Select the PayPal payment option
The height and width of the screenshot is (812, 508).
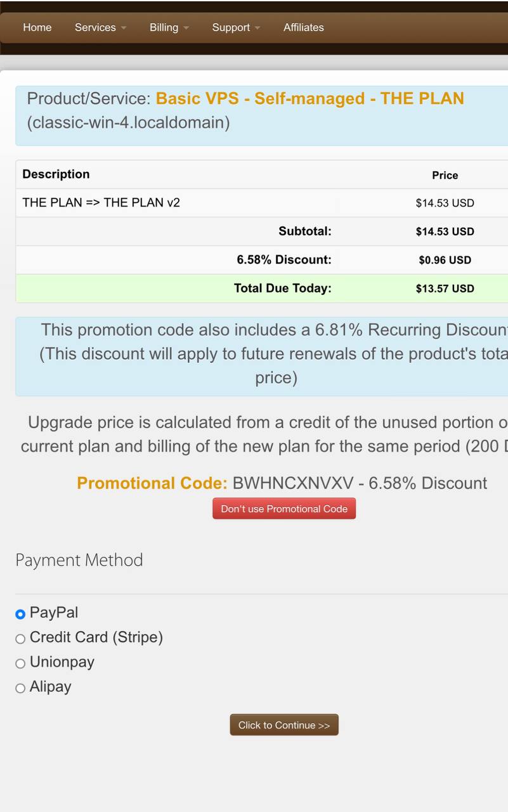20,614
